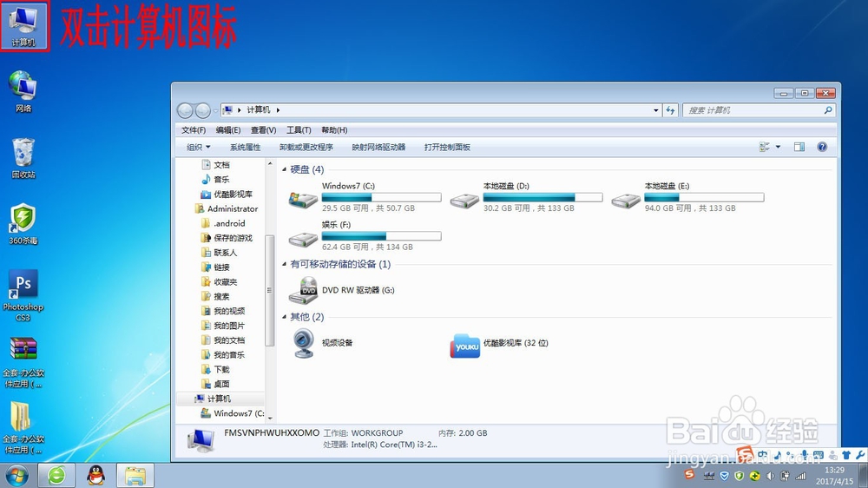This screenshot has height=488, width=868.
Task: Open 360 browser from taskbar
Action: pos(56,475)
